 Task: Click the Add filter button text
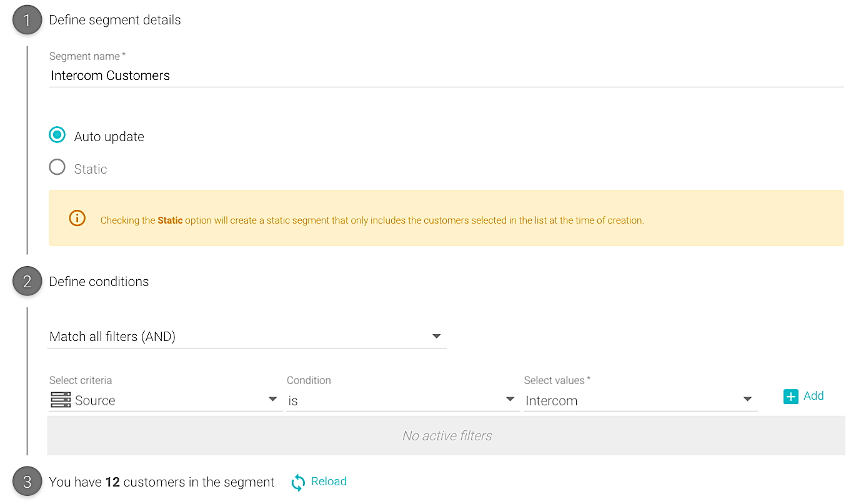pos(814,396)
